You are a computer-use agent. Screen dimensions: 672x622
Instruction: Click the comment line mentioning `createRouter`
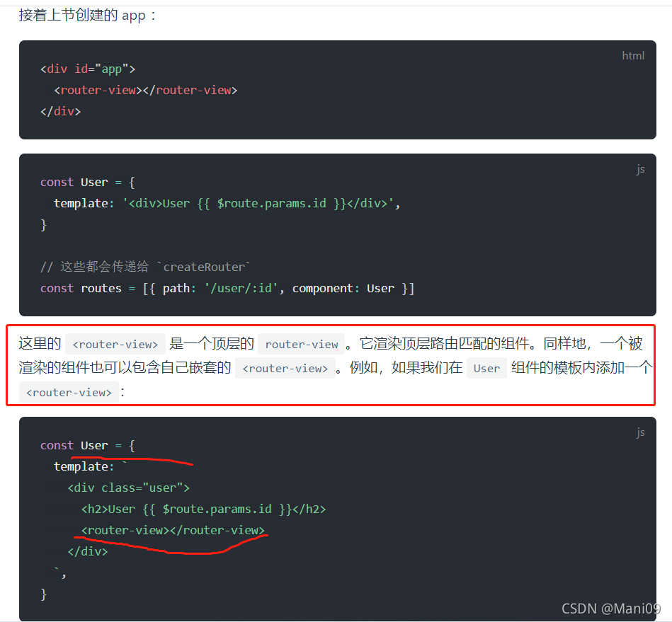pos(145,267)
